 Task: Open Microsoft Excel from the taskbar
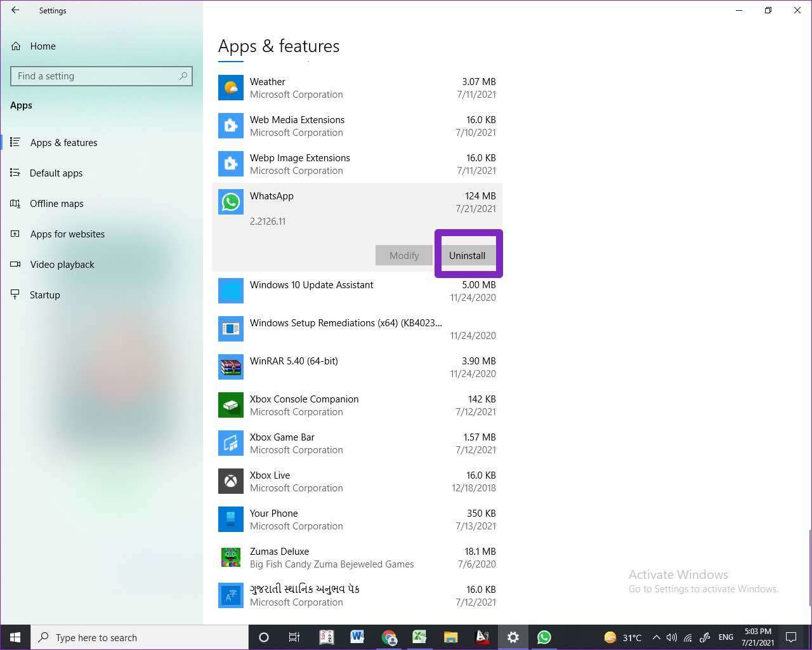click(419, 637)
